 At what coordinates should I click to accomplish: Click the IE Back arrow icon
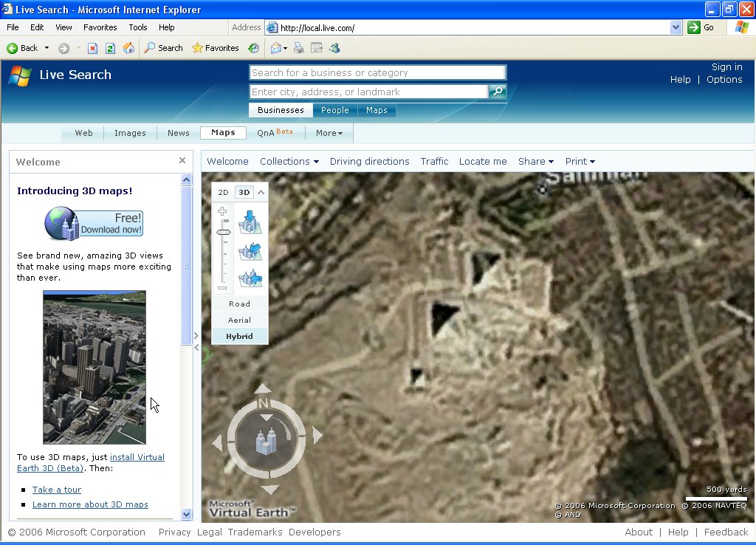point(13,48)
